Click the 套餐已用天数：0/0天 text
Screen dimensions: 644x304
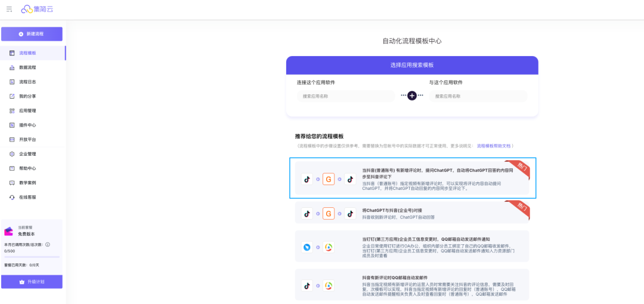point(21,265)
